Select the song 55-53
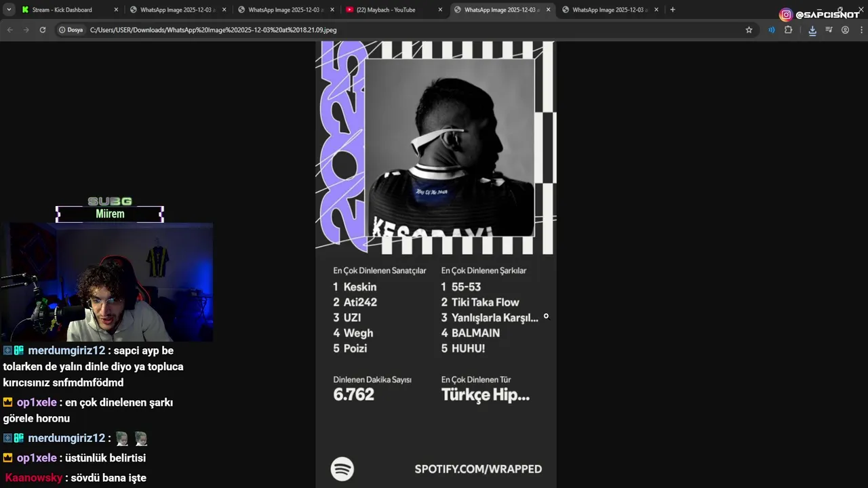This screenshot has width=868, height=488. coord(466,287)
